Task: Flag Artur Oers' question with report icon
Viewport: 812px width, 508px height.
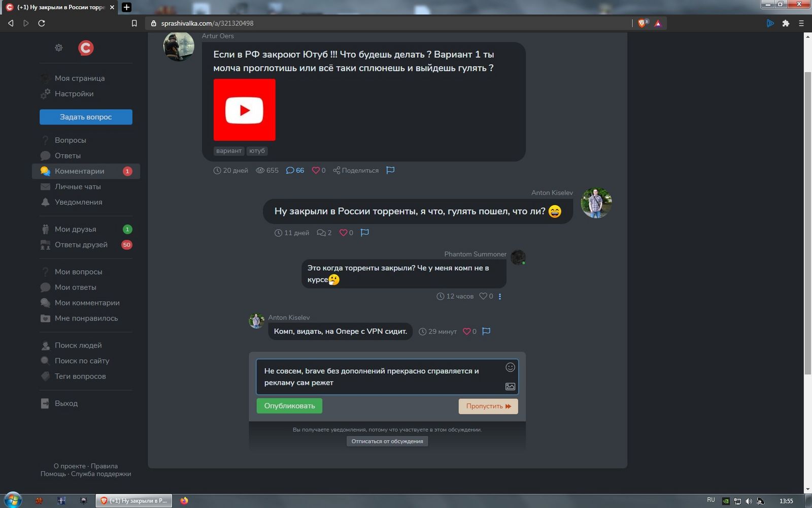Action: tap(390, 170)
